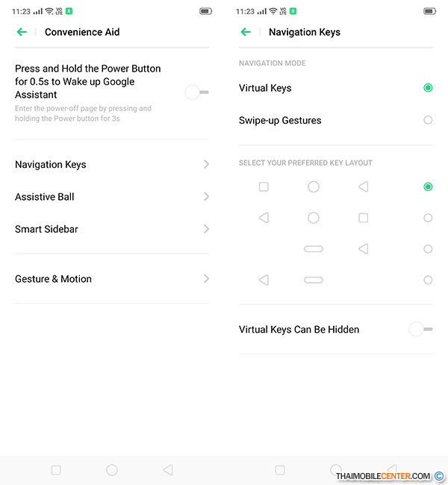Tap battery icon in Convenience Aid status bar
Image resolution: width=448 pixels, height=485 pixels.
pyautogui.click(x=205, y=11)
